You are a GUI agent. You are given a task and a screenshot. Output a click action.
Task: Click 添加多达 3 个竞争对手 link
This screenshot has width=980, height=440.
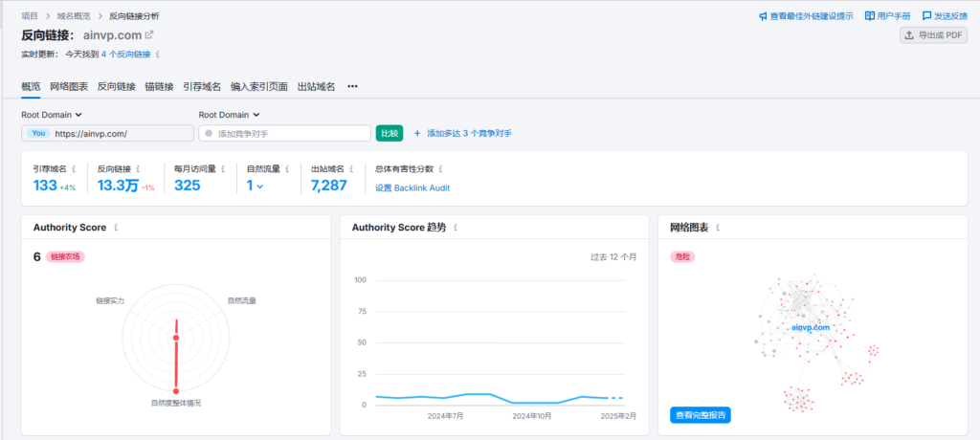click(x=469, y=133)
